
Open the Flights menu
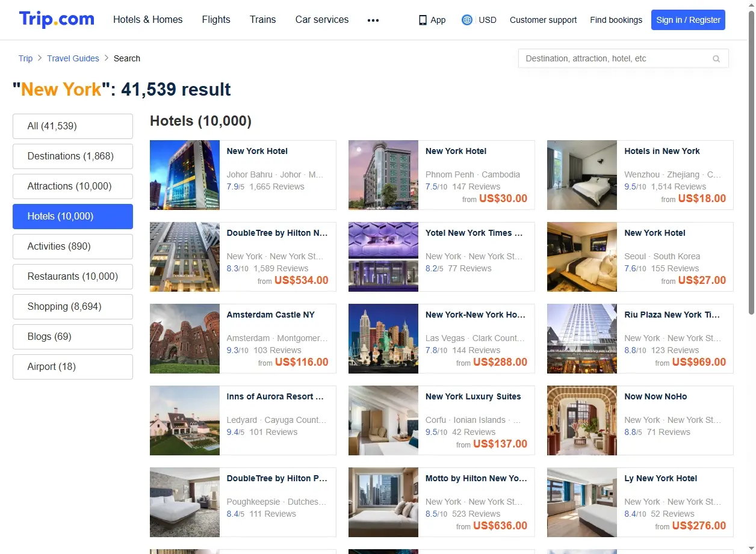(216, 20)
